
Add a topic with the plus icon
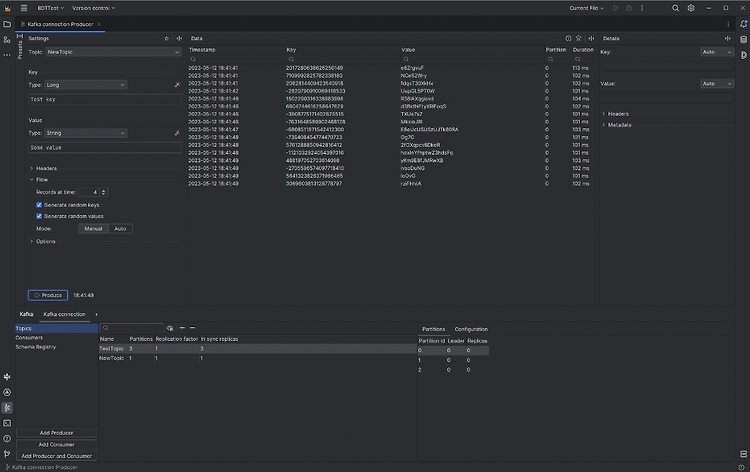tap(182, 328)
